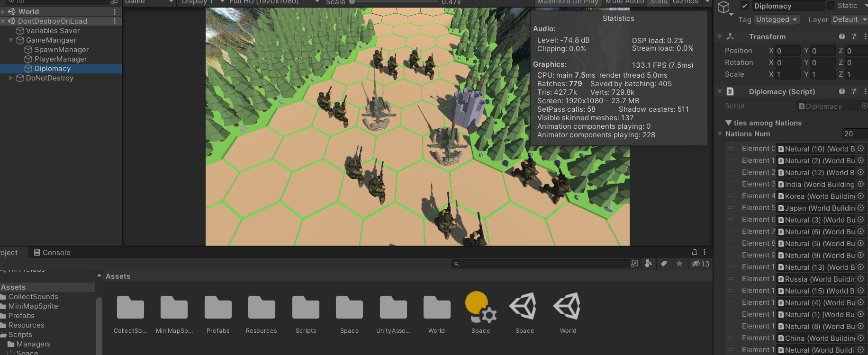Open Resources folder in project tree
The image size is (868, 355).
(26, 325)
